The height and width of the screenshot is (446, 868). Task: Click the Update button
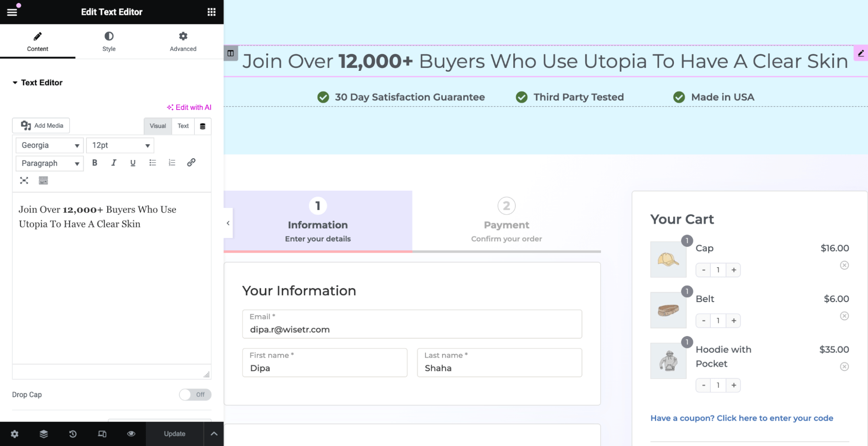tap(175, 434)
